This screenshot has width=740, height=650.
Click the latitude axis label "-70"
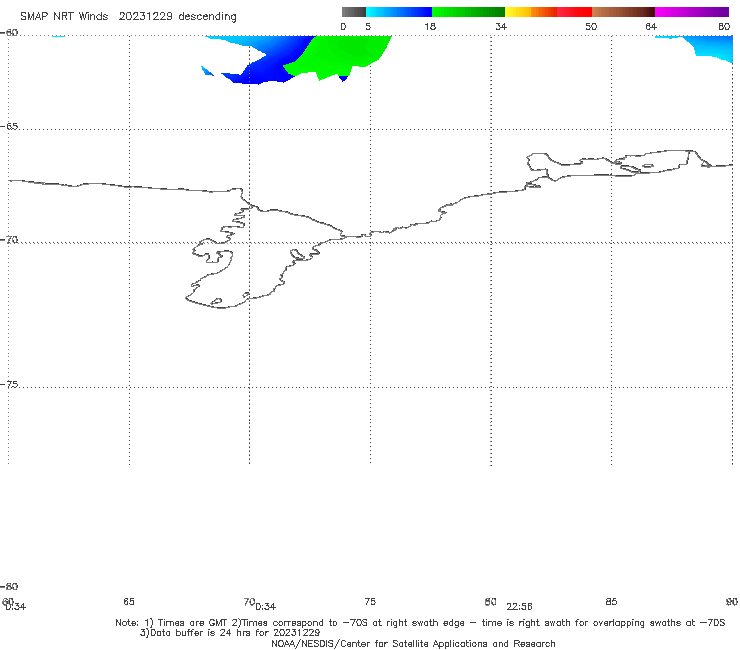[x=9, y=240]
